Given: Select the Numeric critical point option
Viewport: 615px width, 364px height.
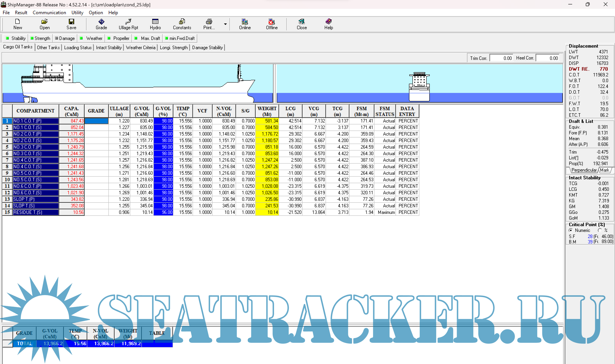Looking at the screenshot, I should 571,230.
